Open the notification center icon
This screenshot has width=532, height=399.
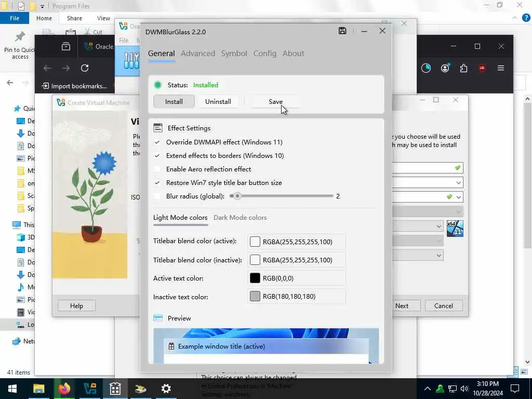(x=515, y=389)
